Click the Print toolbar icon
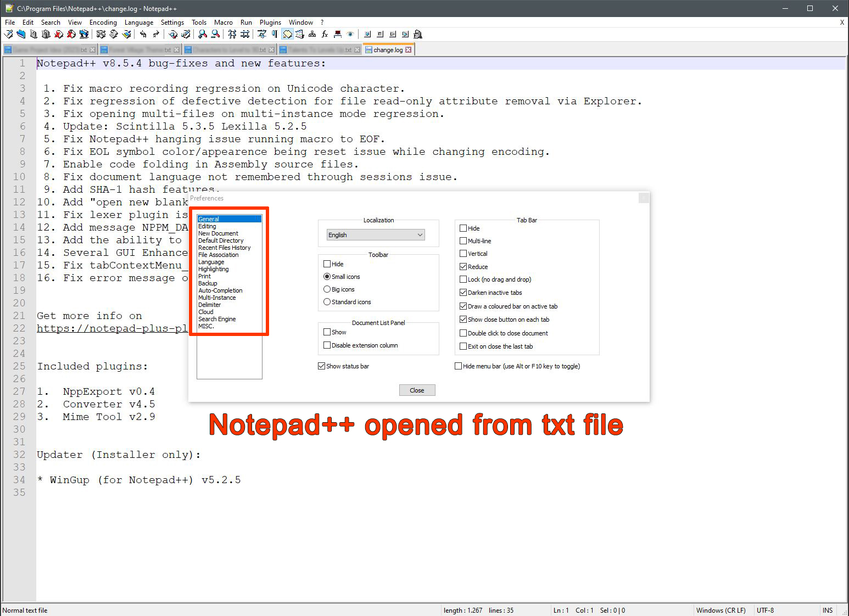Image resolution: width=849 pixels, height=616 pixels. pos(84,34)
